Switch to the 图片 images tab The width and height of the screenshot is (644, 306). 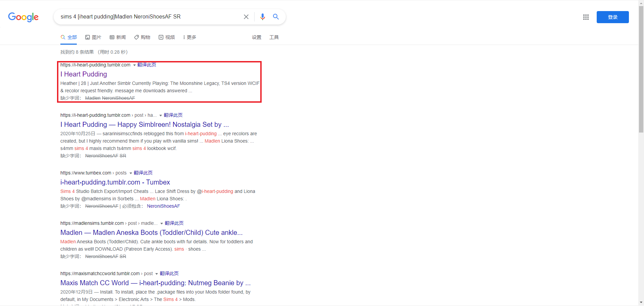tap(93, 37)
